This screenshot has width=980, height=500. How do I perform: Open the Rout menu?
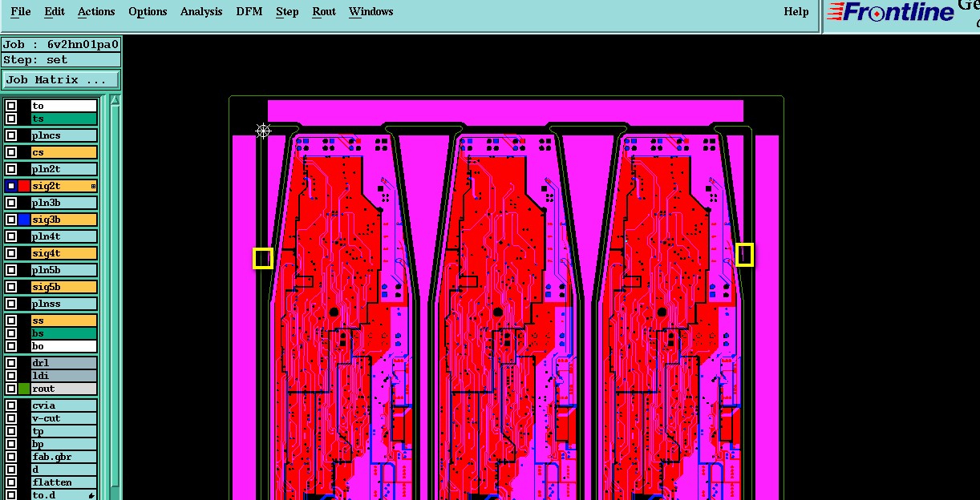324,11
